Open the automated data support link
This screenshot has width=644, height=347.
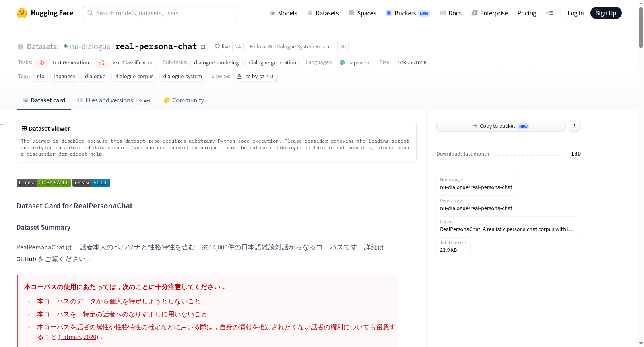click(x=96, y=148)
